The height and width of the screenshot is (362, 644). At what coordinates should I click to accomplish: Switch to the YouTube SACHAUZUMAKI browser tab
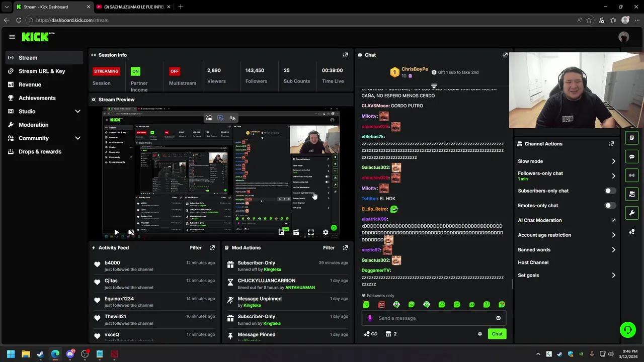click(133, 7)
